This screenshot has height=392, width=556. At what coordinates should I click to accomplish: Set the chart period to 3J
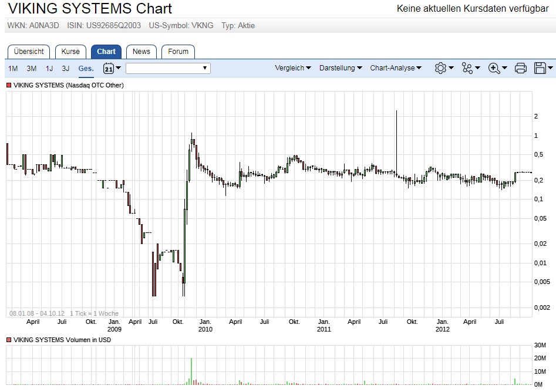click(66, 69)
